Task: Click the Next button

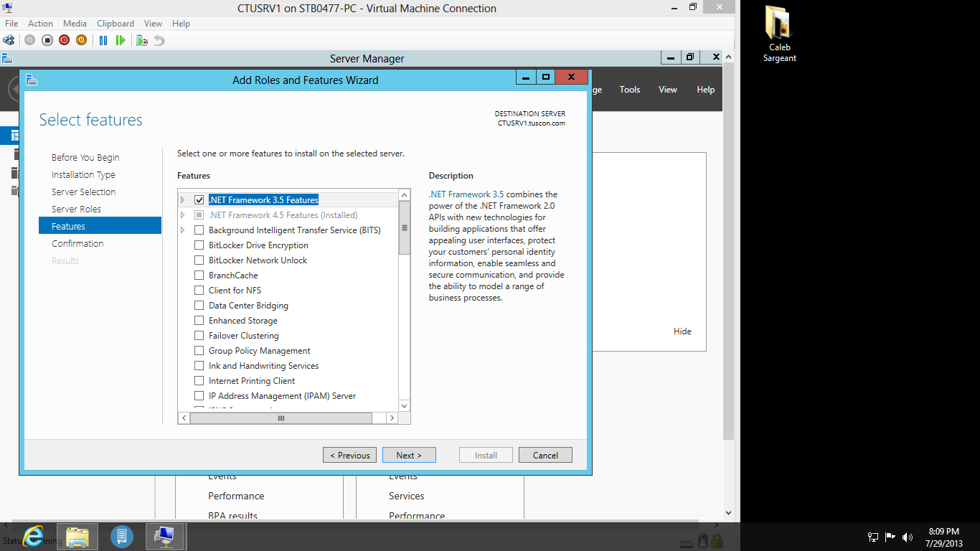Action: tap(408, 455)
